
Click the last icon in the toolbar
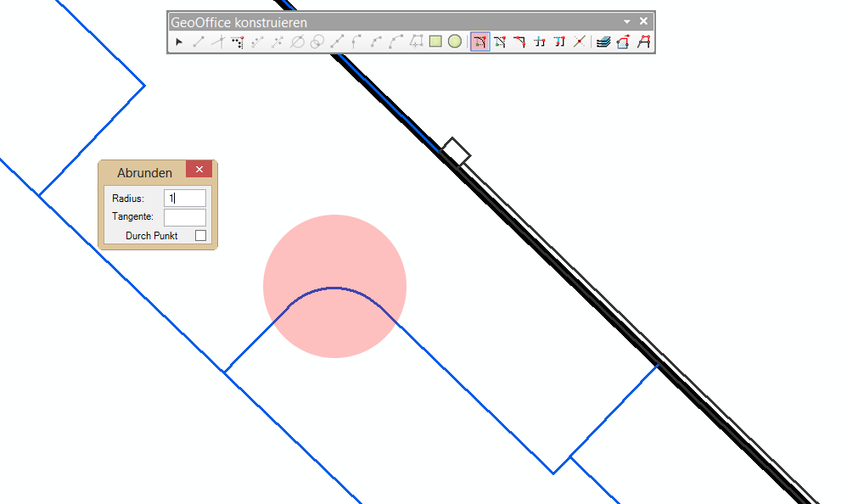(x=643, y=42)
